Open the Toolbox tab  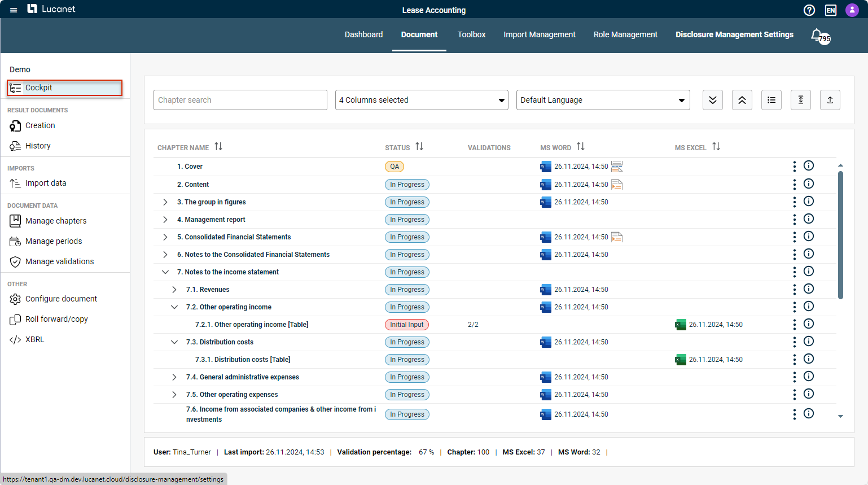point(471,34)
